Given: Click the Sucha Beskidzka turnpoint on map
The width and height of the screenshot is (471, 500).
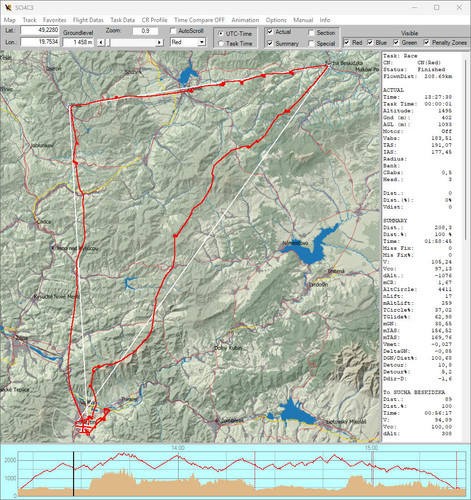Looking at the screenshot, I should point(328,66).
